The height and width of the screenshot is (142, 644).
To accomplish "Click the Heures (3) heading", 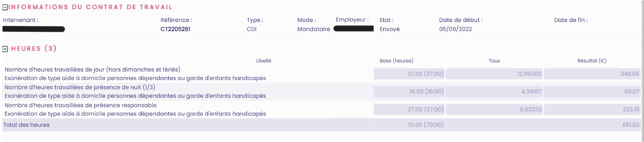I will pos(34,48).
